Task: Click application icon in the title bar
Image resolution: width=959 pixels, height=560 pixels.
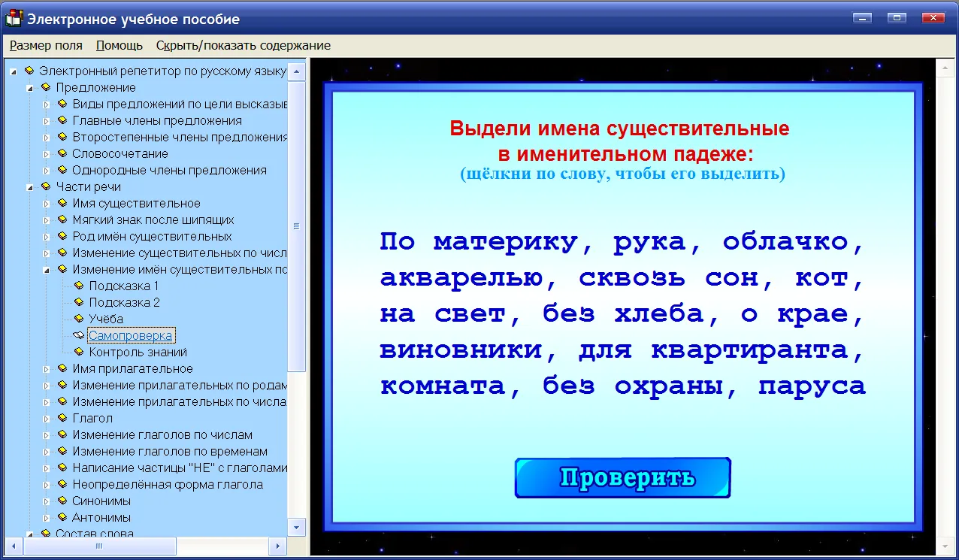Action: 14,19
